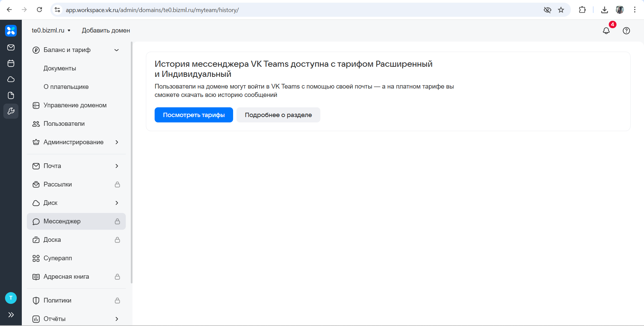Viewport: 644px width, 326px height.
Task: Expand the Администрирование submenu chevron
Action: pyautogui.click(x=117, y=142)
